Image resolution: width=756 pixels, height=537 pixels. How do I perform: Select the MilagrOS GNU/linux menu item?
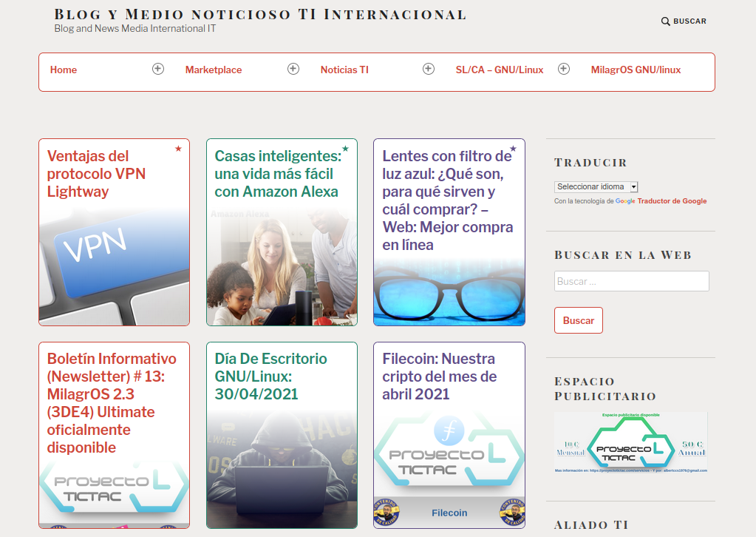pyautogui.click(x=636, y=70)
